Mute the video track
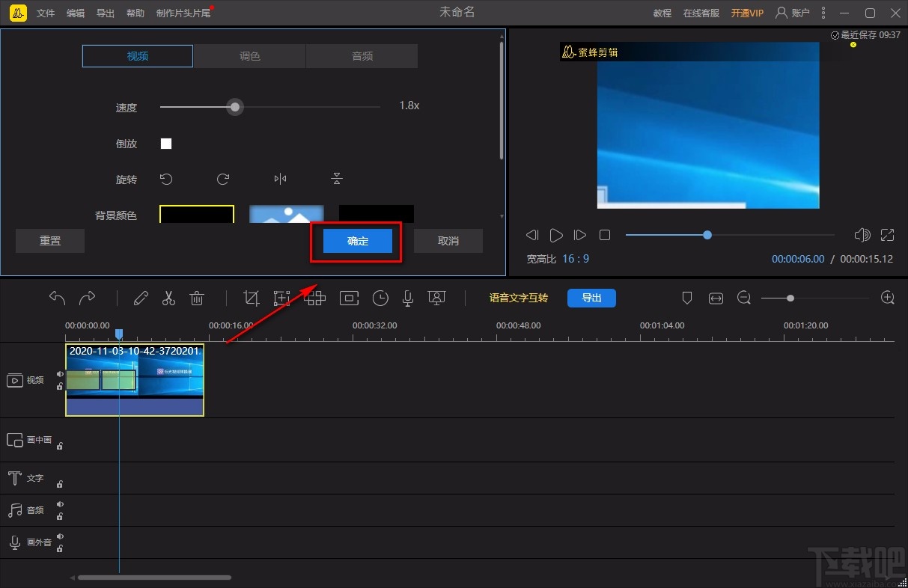The image size is (908, 588). click(60, 374)
